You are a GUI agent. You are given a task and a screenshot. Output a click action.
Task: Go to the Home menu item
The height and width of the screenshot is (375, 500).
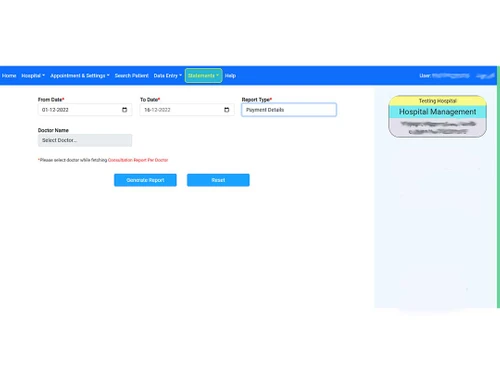pyautogui.click(x=9, y=76)
